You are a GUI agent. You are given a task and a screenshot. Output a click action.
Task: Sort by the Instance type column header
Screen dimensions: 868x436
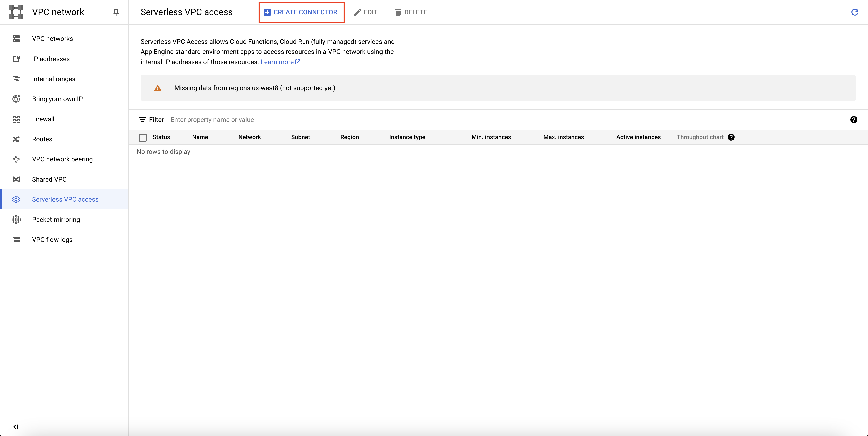[407, 137]
